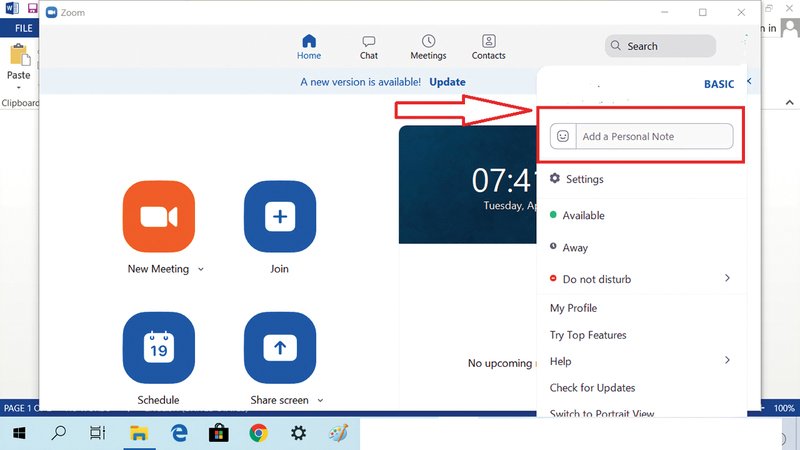Set status to Do not disturb
This screenshot has height=450, width=800.
click(596, 279)
